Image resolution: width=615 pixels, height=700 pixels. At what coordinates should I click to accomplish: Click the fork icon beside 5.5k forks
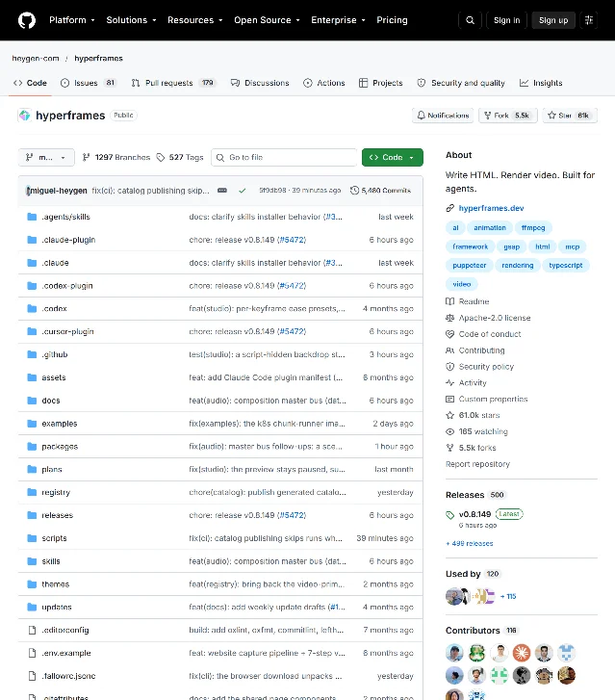(x=449, y=448)
